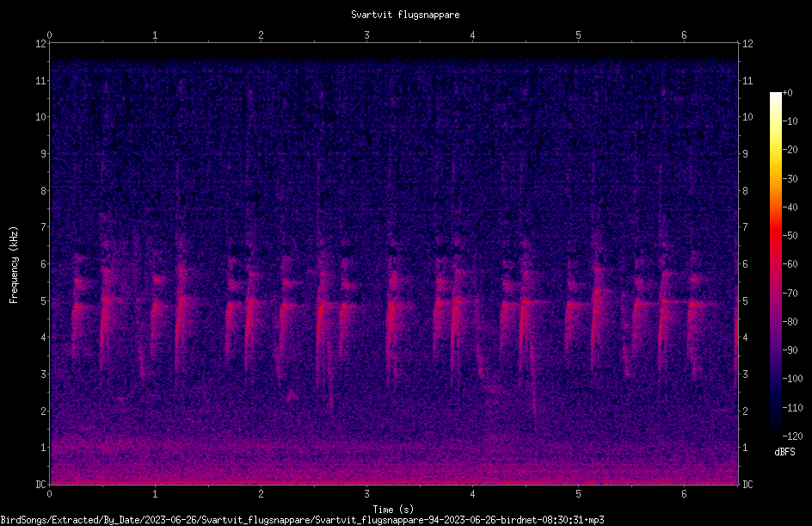Click the '-90' color scale label
This screenshot has width=812, height=526.
pos(790,350)
